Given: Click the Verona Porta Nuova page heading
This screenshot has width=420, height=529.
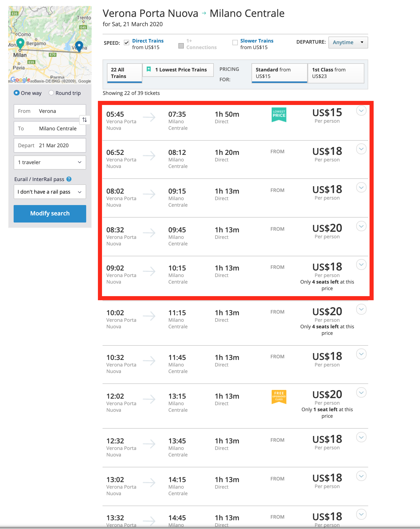Looking at the screenshot, I should pyautogui.click(x=151, y=13).
